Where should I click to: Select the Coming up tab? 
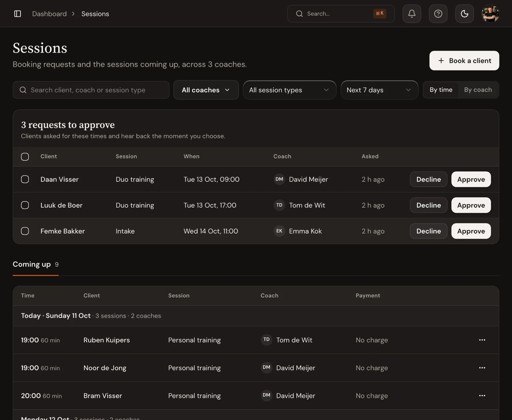36,264
